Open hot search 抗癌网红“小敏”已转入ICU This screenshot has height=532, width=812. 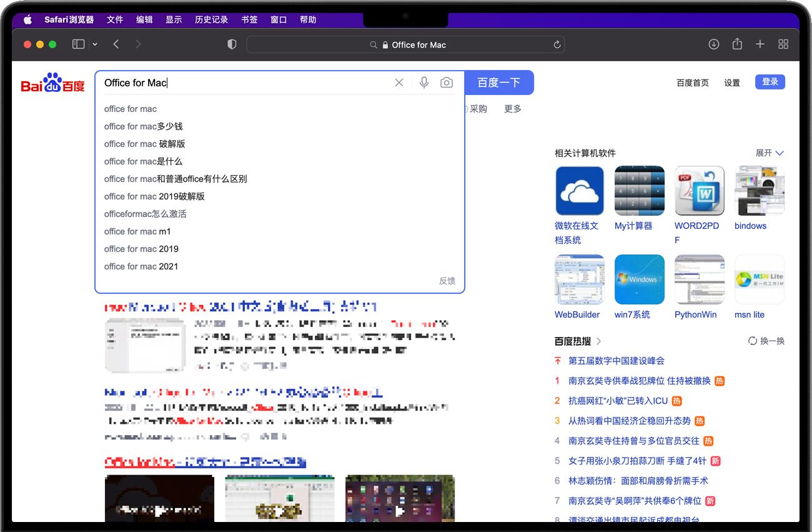(x=618, y=401)
